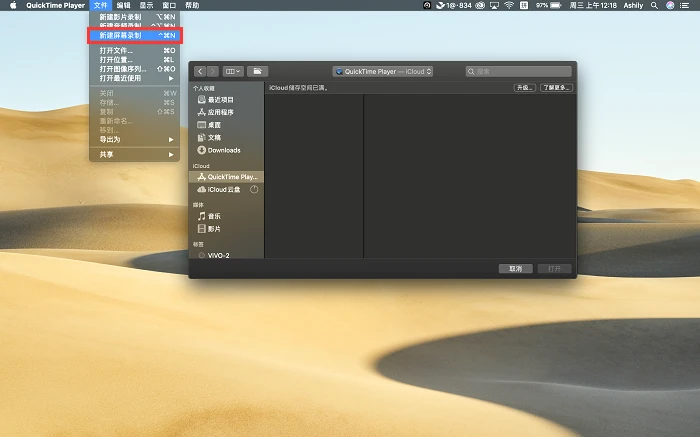The image size is (700, 437).
Task: Open the Wi-Fi status icon
Action: point(509,5)
